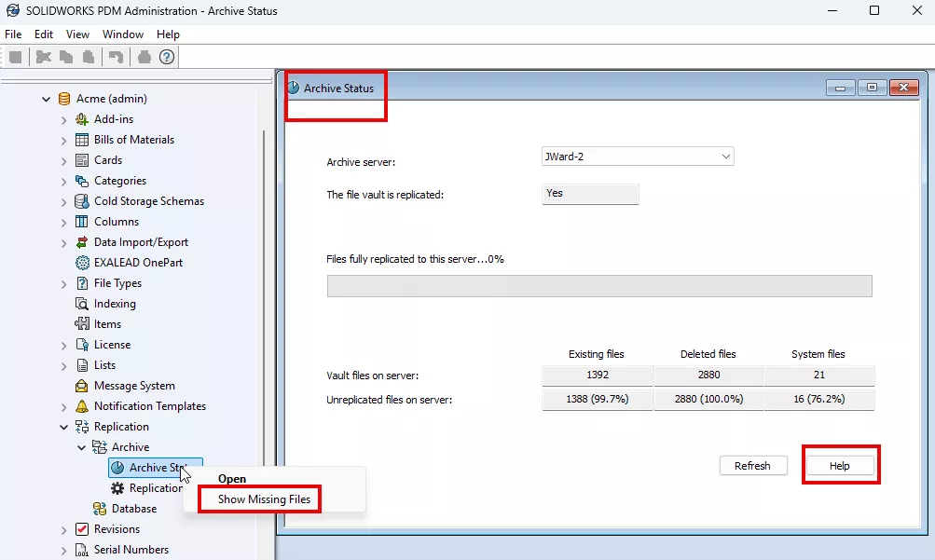This screenshot has width=935, height=560.
Task: Click the Cards icon in tree
Action: coord(82,160)
